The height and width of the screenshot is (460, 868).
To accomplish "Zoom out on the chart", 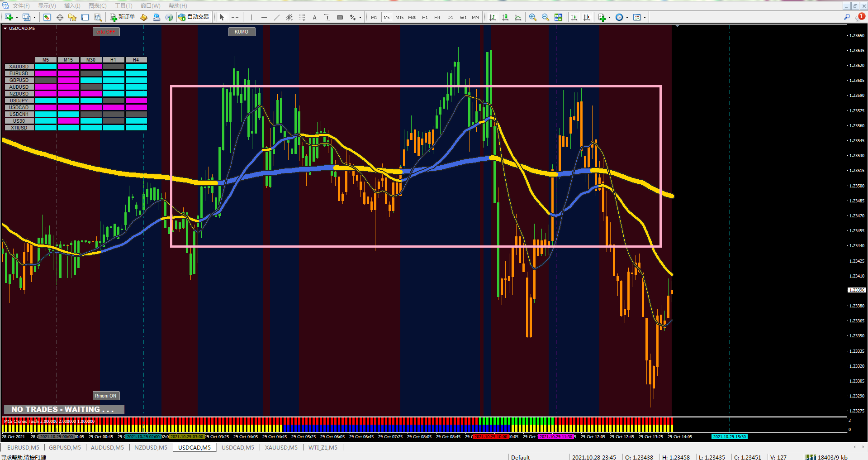I will tap(545, 17).
